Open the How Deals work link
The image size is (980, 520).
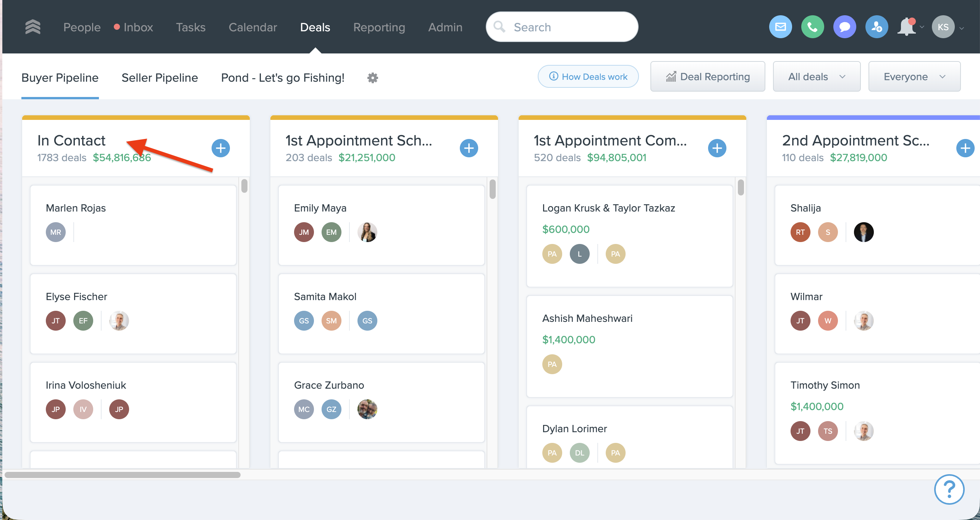[x=588, y=77]
